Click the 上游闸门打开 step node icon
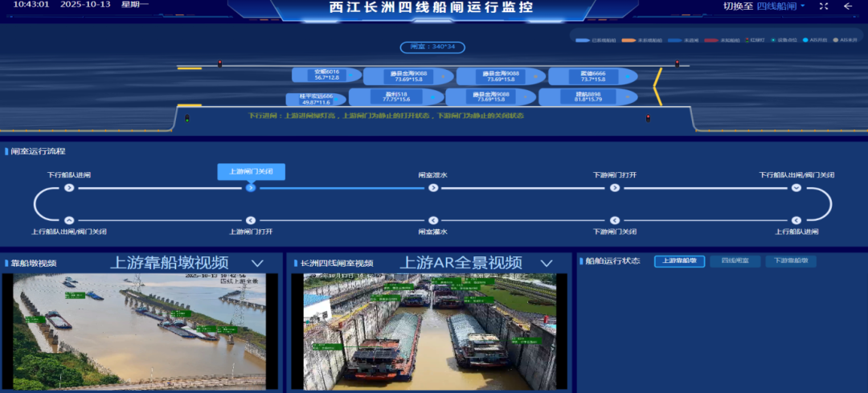 click(251, 219)
